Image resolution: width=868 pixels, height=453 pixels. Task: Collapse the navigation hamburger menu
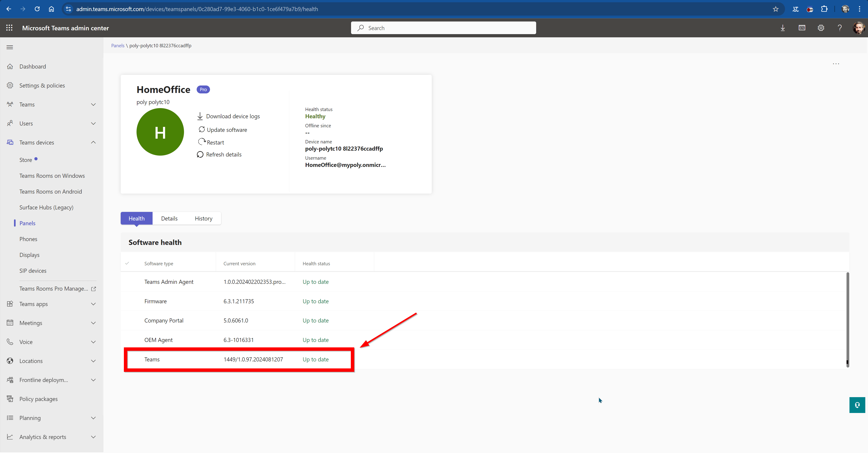pyautogui.click(x=10, y=47)
